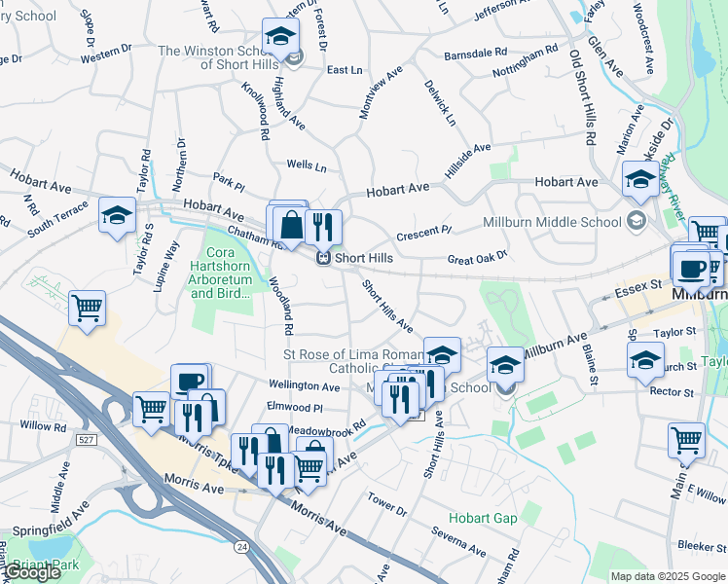
Task: Click the Short Hills train station icon
Action: click(323, 258)
